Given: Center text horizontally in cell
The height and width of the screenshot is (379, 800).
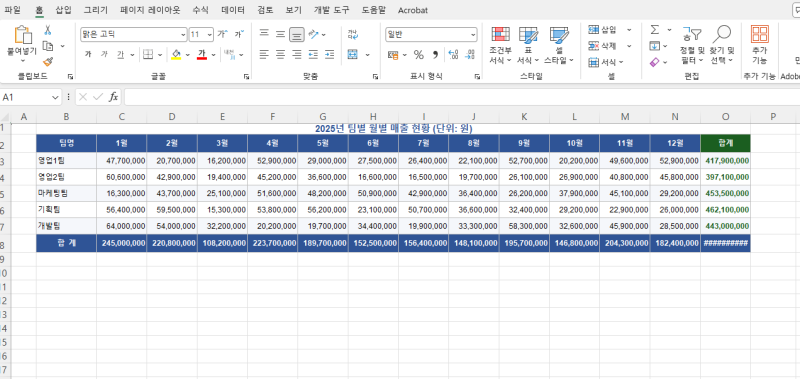Looking at the screenshot, I should pyautogui.click(x=280, y=54).
